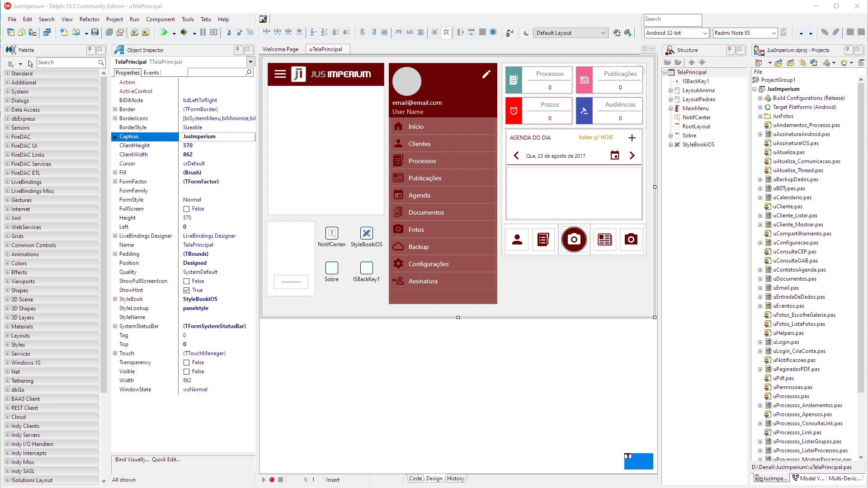Click the Assinatura menu button
Image resolution: width=868 pixels, height=488 pixels.
[443, 281]
